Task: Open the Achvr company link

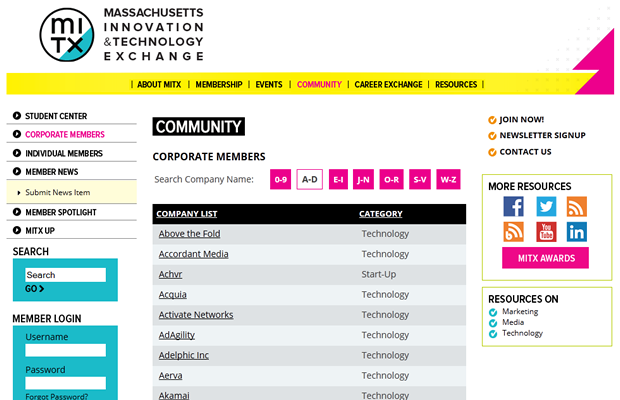Action: 170,274
